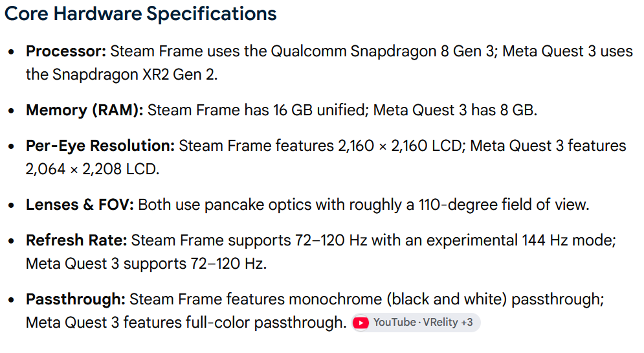This screenshot has width=644, height=353.
Task: Click the Lenses & FOV: label
Action: pos(80,205)
